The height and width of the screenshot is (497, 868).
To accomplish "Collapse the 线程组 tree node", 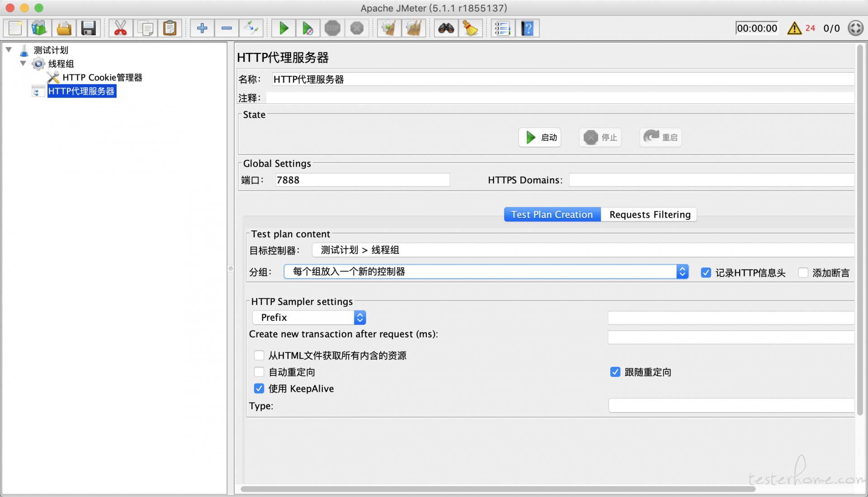I will (x=23, y=63).
